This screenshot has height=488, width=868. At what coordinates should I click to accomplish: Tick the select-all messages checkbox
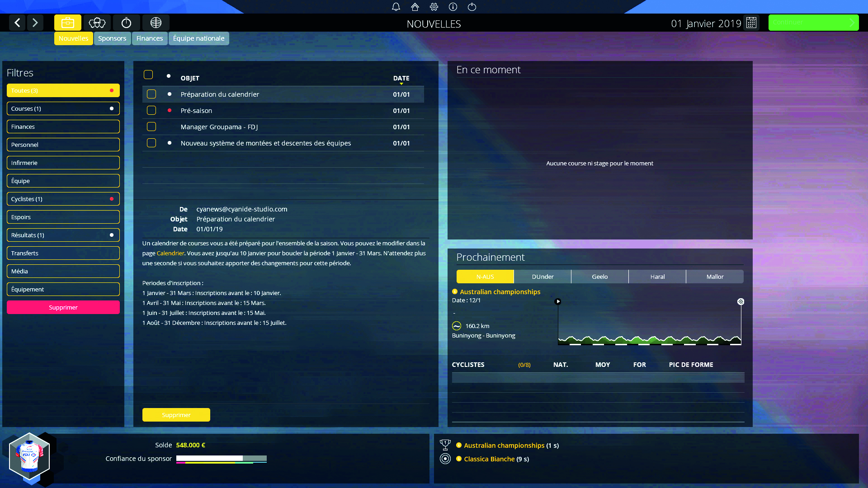148,75
